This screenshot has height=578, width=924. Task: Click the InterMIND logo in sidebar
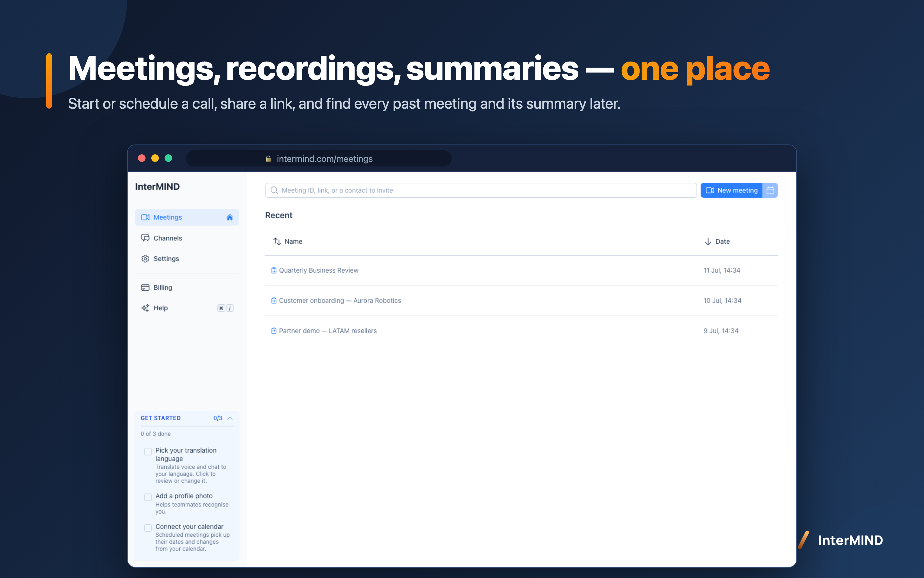coord(157,187)
